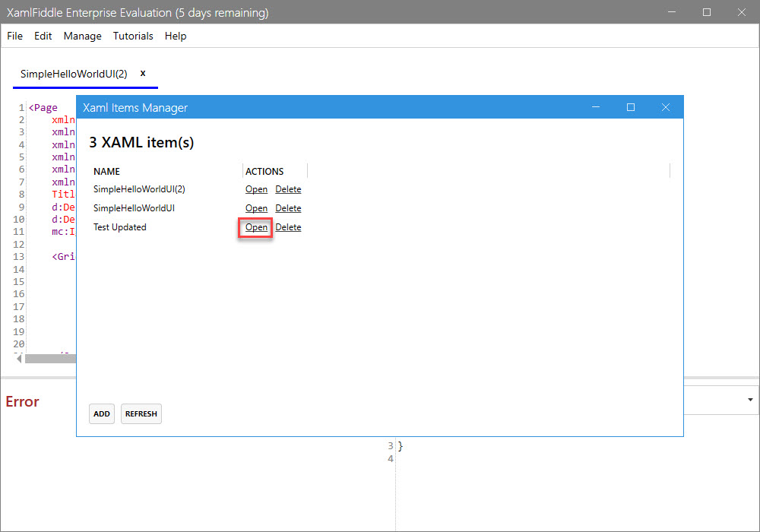Image resolution: width=760 pixels, height=532 pixels.
Task: Select the SimpleHelloWorldUI name cell
Action: click(134, 207)
